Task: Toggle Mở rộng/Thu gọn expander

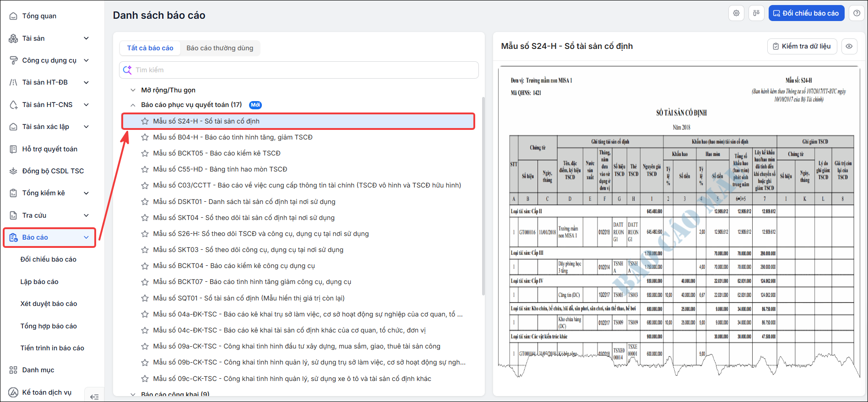Action: pyautogui.click(x=133, y=90)
